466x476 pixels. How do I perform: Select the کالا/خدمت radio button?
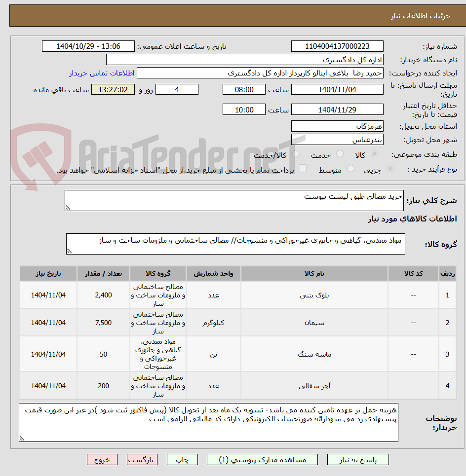point(296,154)
